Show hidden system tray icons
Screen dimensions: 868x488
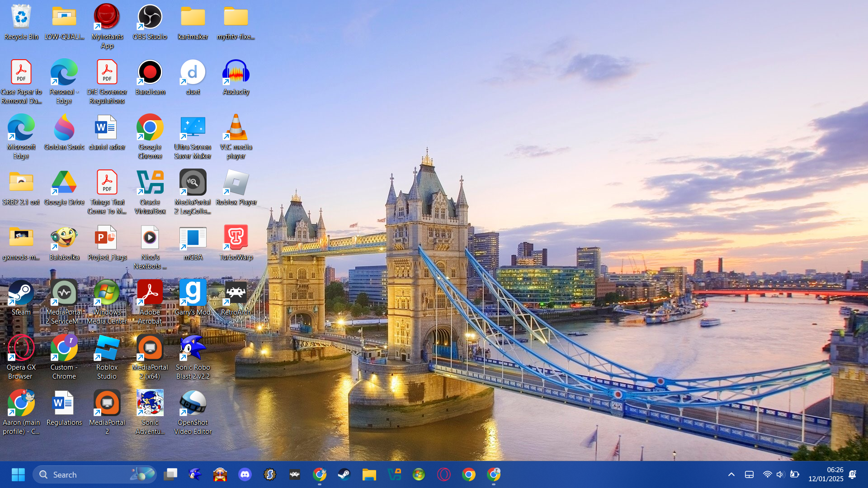(731, 474)
